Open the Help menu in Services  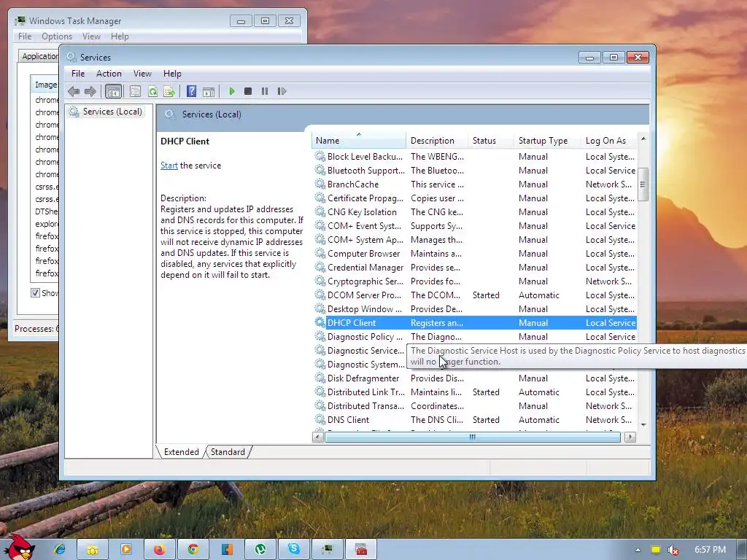tap(172, 74)
